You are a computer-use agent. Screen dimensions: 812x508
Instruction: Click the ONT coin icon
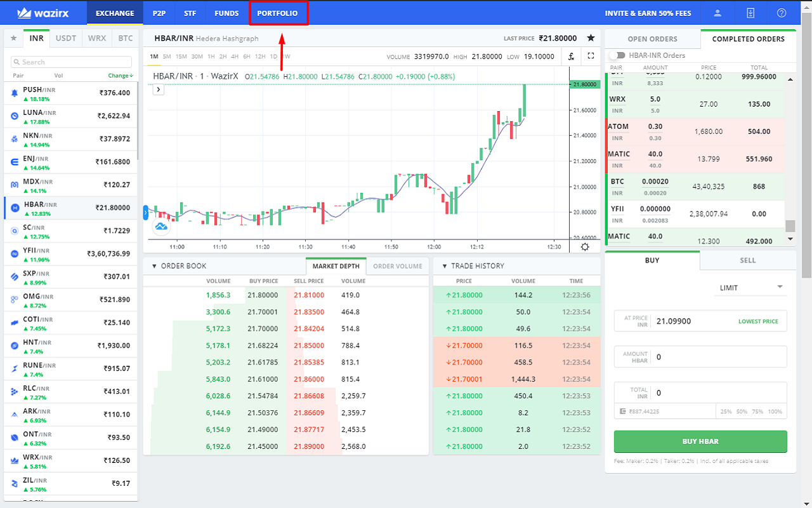coord(15,438)
